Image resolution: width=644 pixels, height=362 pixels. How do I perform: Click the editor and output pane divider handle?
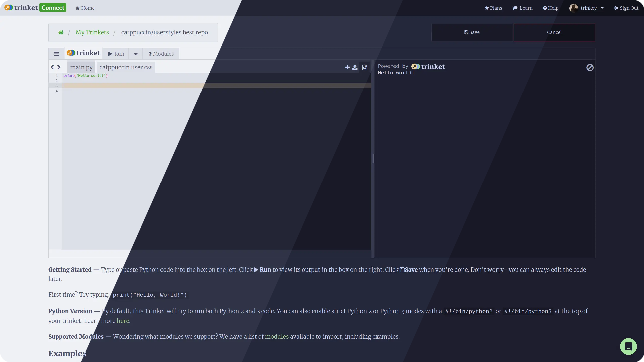pos(373,159)
